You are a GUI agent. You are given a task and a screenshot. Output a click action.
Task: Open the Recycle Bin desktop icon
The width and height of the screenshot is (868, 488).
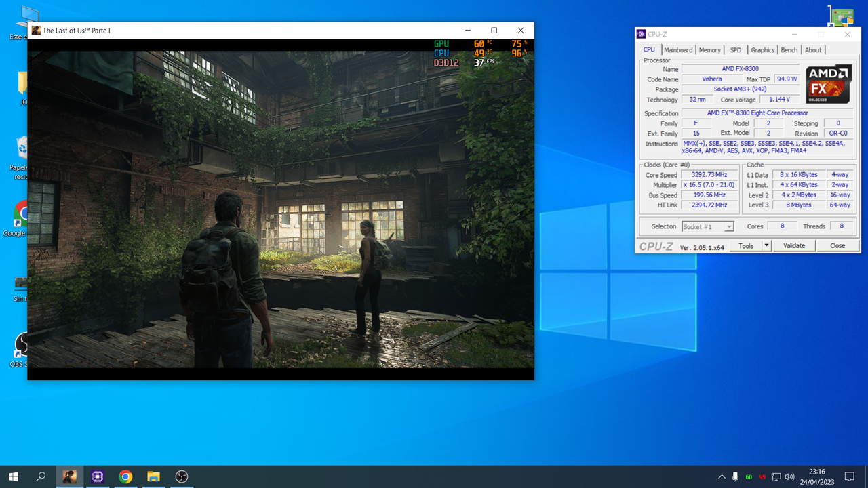coord(21,157)
